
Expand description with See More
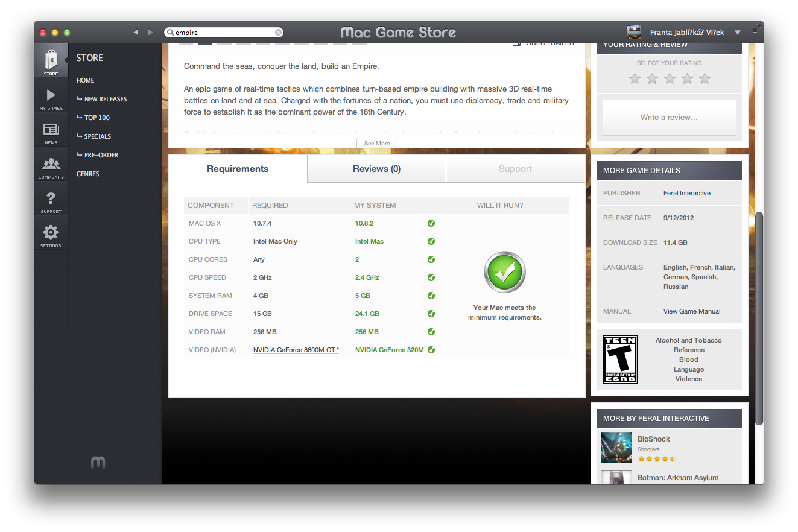(x=377, y=144)
